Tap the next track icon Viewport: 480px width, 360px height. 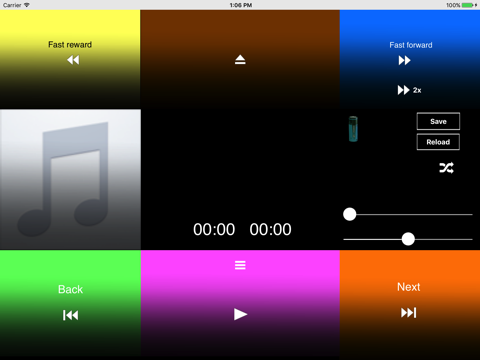coord(409,313)
